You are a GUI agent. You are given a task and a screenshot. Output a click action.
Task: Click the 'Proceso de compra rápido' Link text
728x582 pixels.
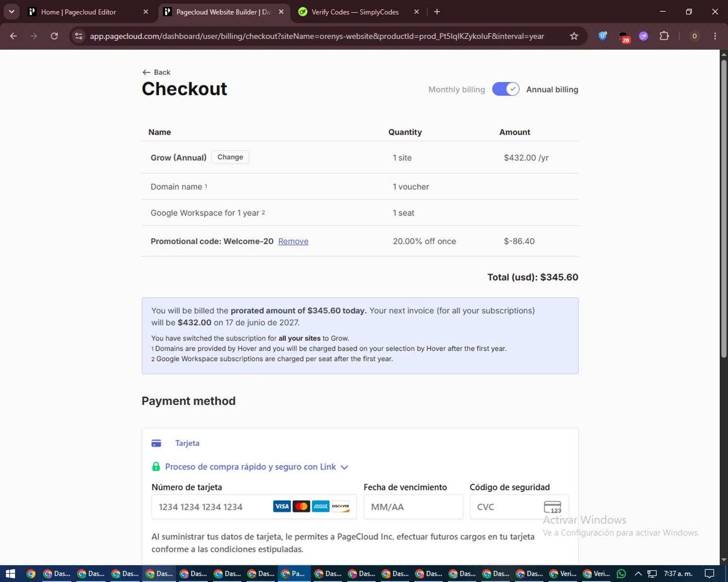click(x=250, y=467)
